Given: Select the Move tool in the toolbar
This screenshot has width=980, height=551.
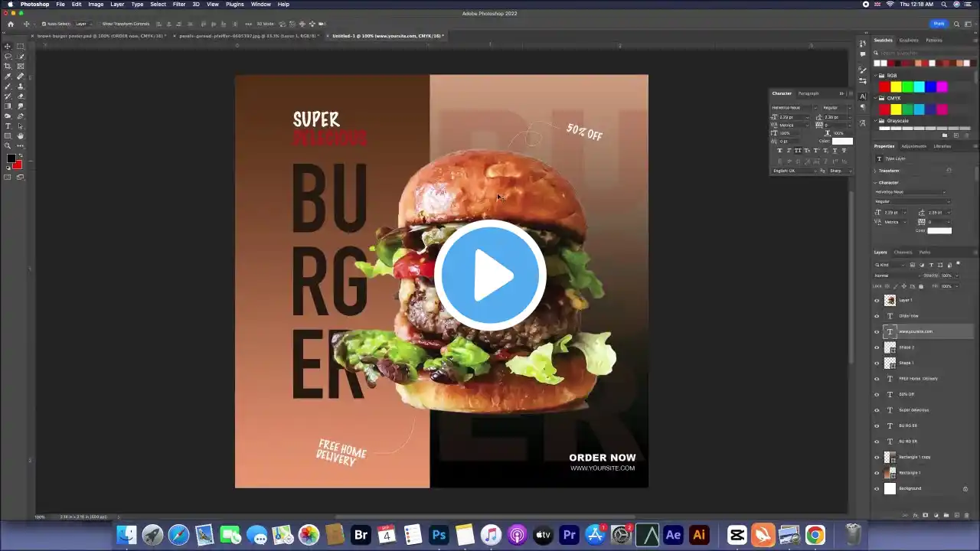Looking at the screenshot, I should pos(8,47).
